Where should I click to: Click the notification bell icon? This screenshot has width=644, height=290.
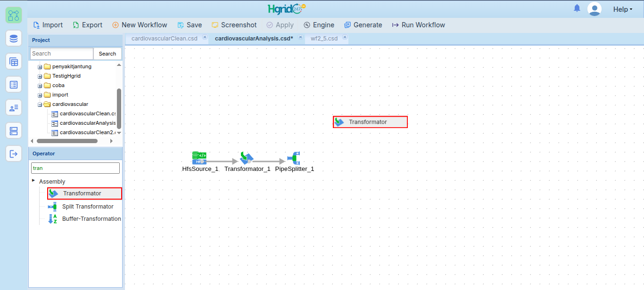coord(577,8)
